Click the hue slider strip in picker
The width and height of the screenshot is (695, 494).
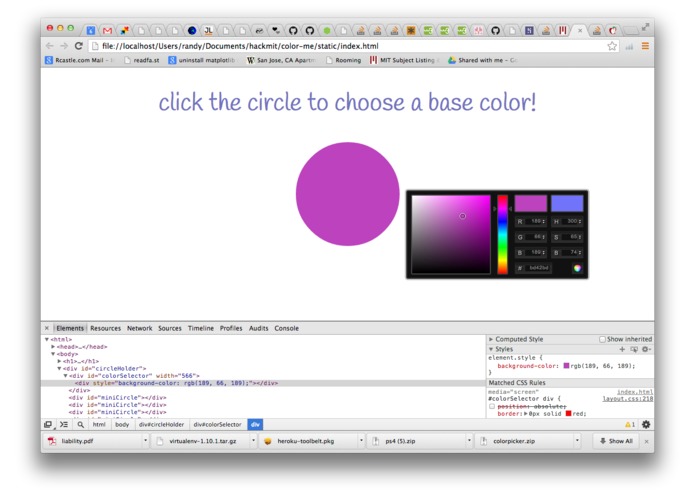(502, 234)
